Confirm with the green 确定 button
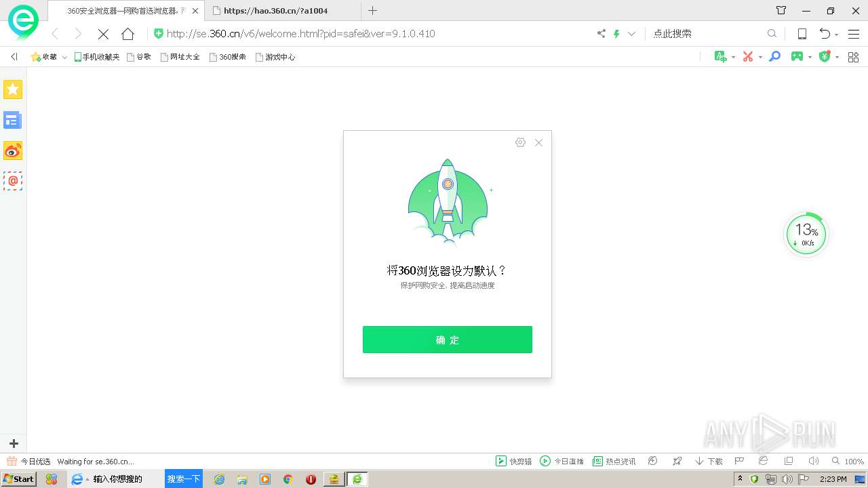868x488 pixels. tap(448, 340)
